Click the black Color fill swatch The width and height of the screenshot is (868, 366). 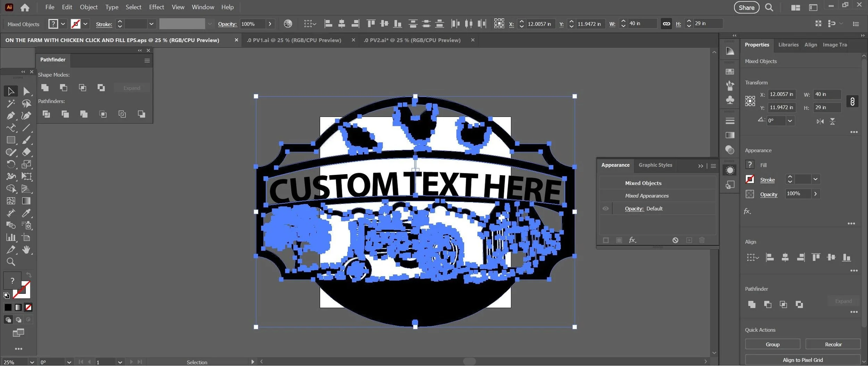tap(8, 307)
